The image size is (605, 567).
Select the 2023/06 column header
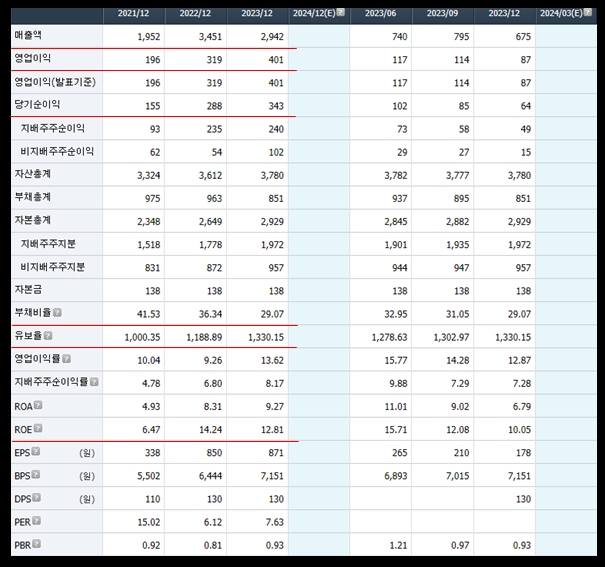[380, 14]
